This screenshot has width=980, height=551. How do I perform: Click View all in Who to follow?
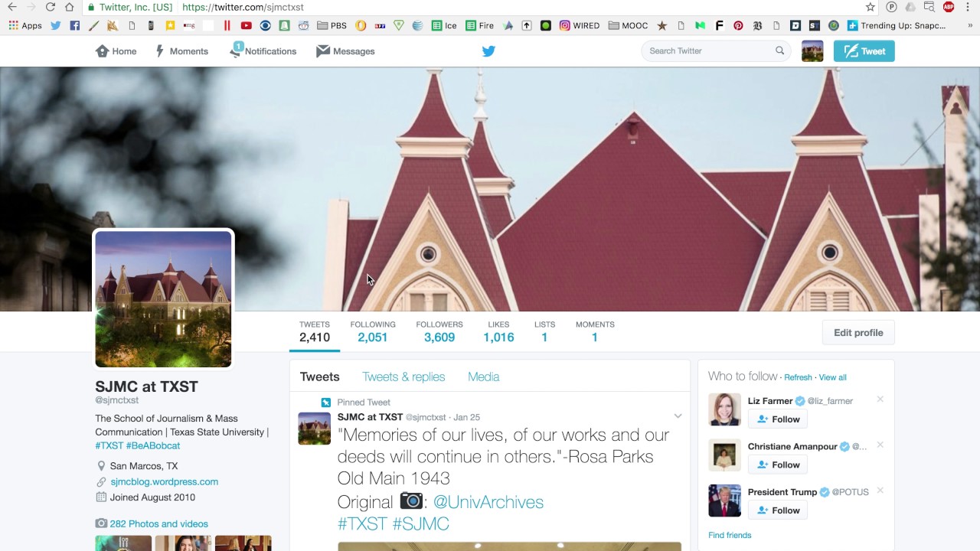point(832,377)
